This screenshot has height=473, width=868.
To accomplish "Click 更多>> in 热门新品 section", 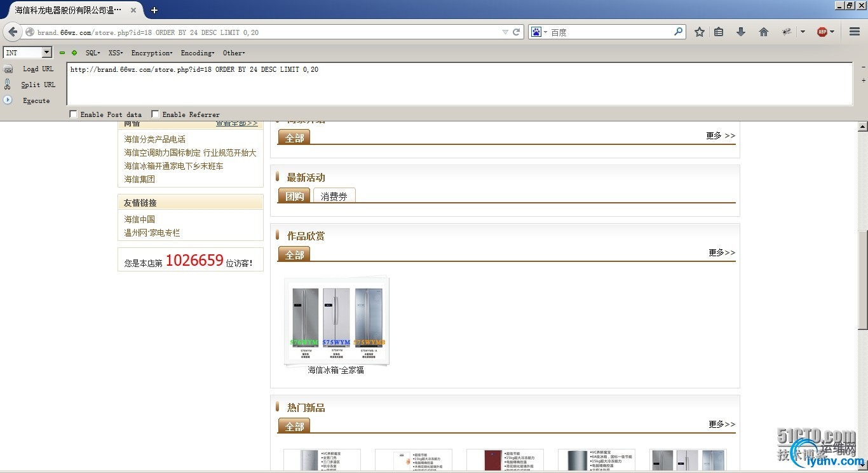I will (x=722, y=424).
